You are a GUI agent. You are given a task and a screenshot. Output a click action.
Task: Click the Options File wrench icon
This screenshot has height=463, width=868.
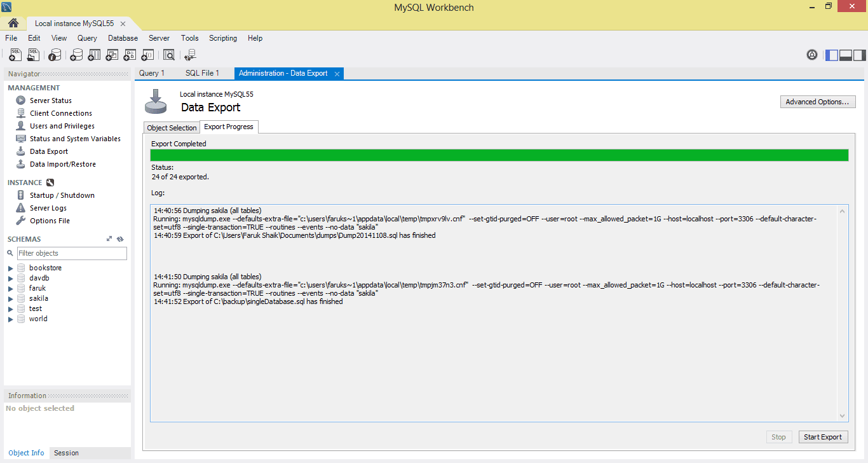21,221
